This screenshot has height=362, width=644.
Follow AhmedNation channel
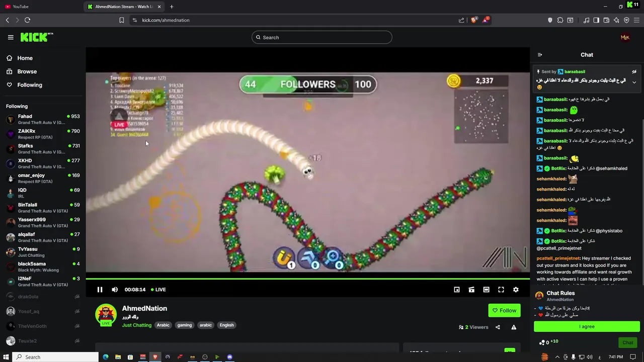pyautogui.click(x=504, y=310)
